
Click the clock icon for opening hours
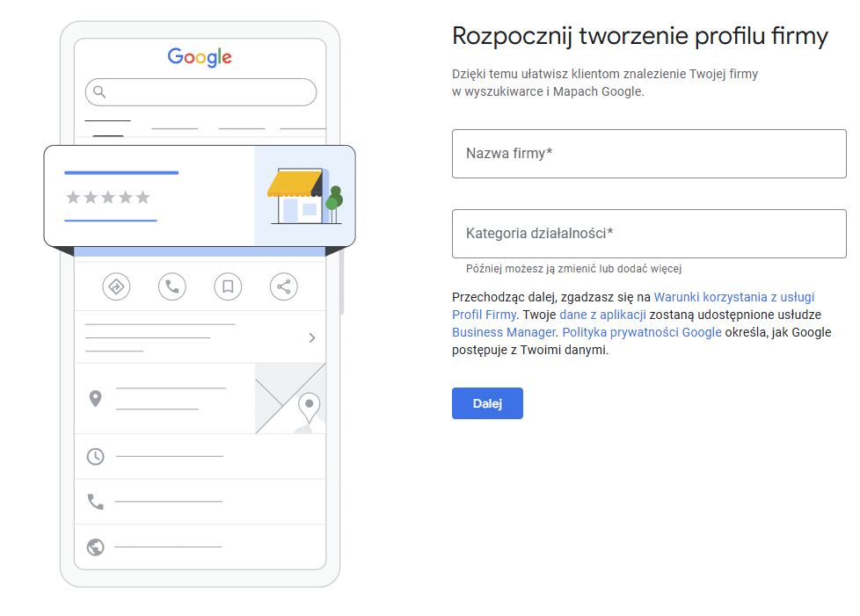(x=96, y=456)
